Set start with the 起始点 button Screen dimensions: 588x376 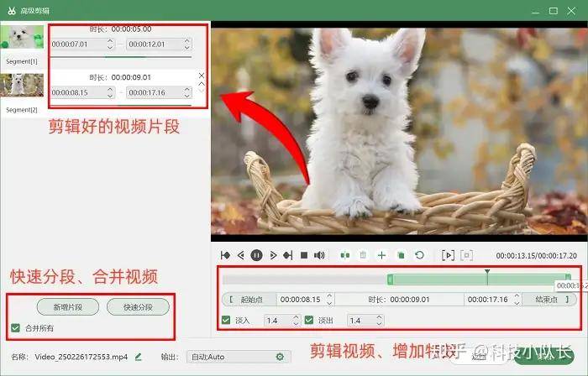click(x=249, y=300)
